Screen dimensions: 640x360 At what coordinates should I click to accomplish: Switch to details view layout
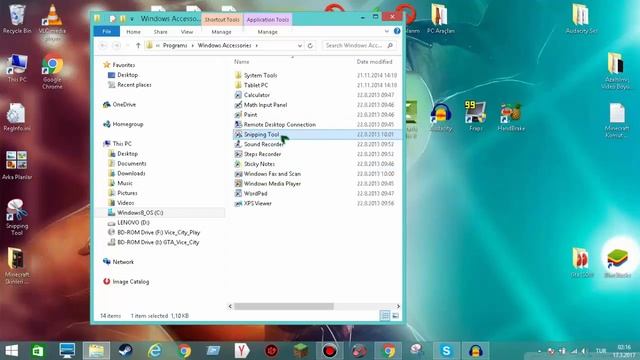[x=385, y=316]
